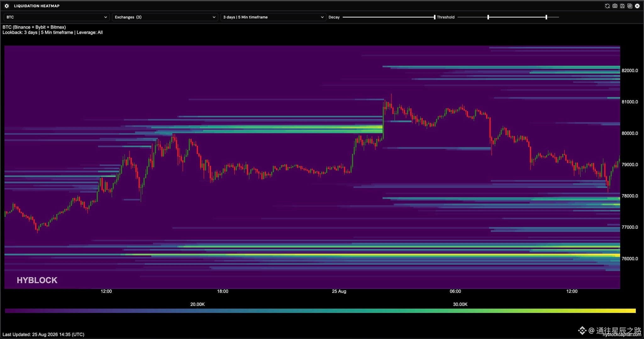Close the Liquidation Heatmap panel
The height and width of the screenshot is (339, 644).
coord(637,6)
